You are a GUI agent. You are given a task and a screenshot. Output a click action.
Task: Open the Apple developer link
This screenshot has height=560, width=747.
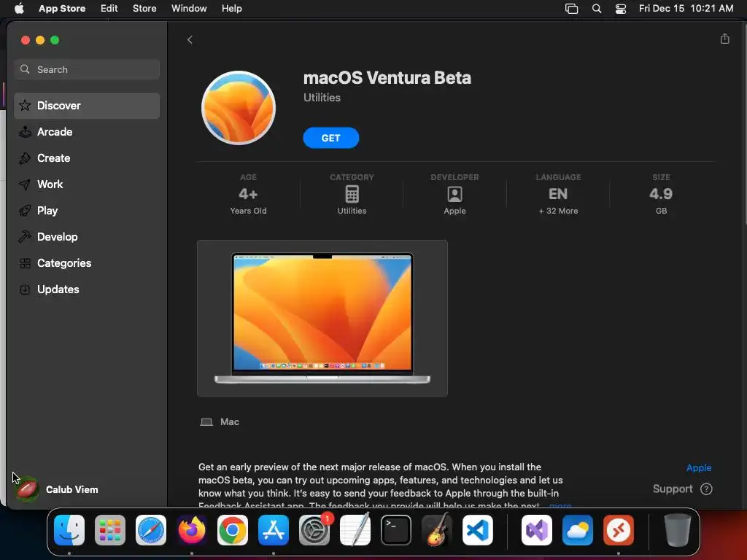tap(698, 467)
